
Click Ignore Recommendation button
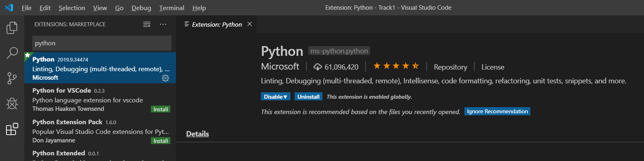pos(497,111)
